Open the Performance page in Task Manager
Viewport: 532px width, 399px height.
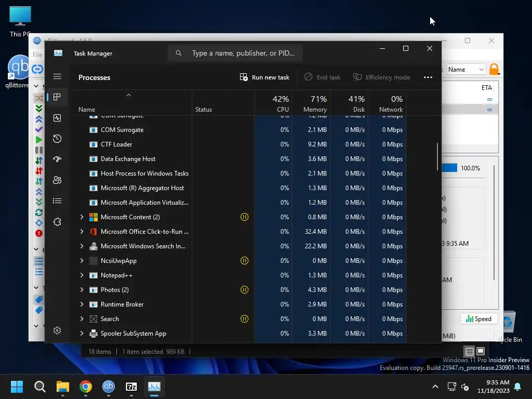click(57, 118)
